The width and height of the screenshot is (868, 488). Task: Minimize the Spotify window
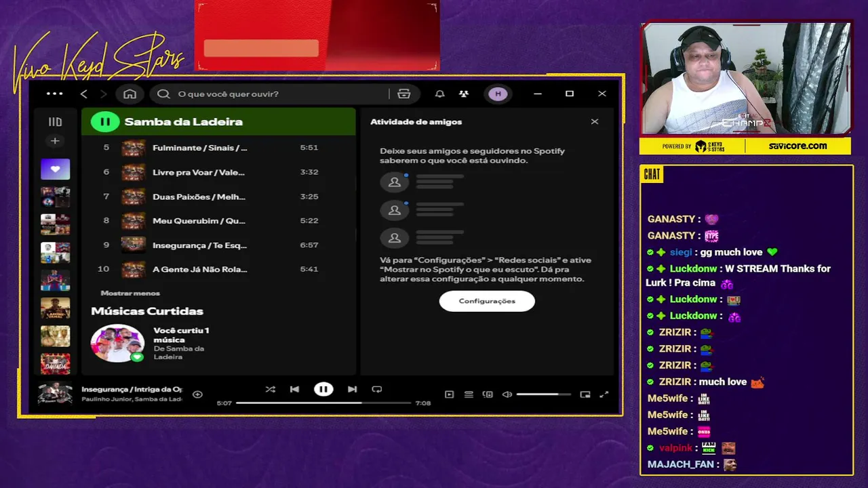pos(538,94)
